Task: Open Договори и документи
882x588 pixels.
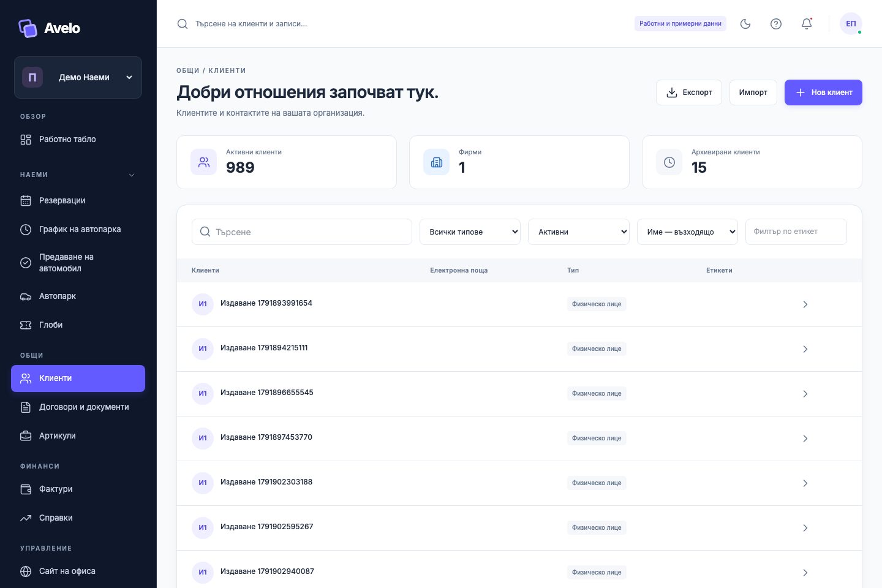Action: (78, 407)
